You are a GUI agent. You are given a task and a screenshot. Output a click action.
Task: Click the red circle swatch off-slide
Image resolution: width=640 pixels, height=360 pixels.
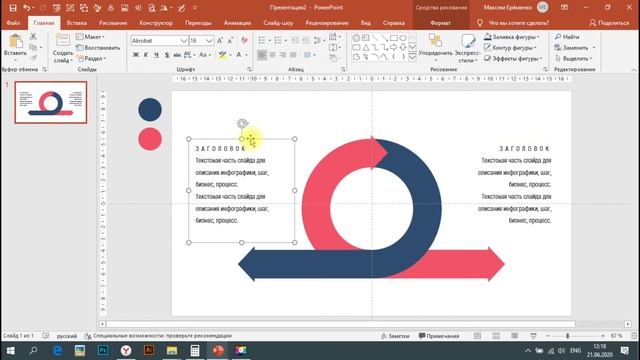tap(150, 139)
